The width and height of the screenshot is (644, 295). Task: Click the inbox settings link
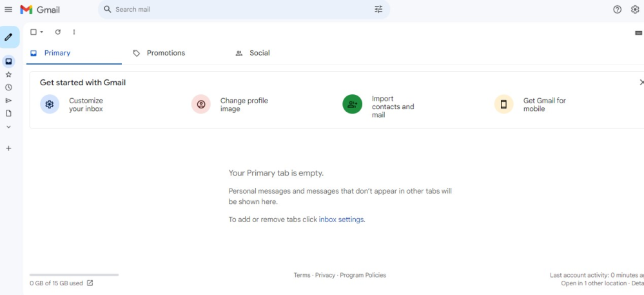point(342,219)
